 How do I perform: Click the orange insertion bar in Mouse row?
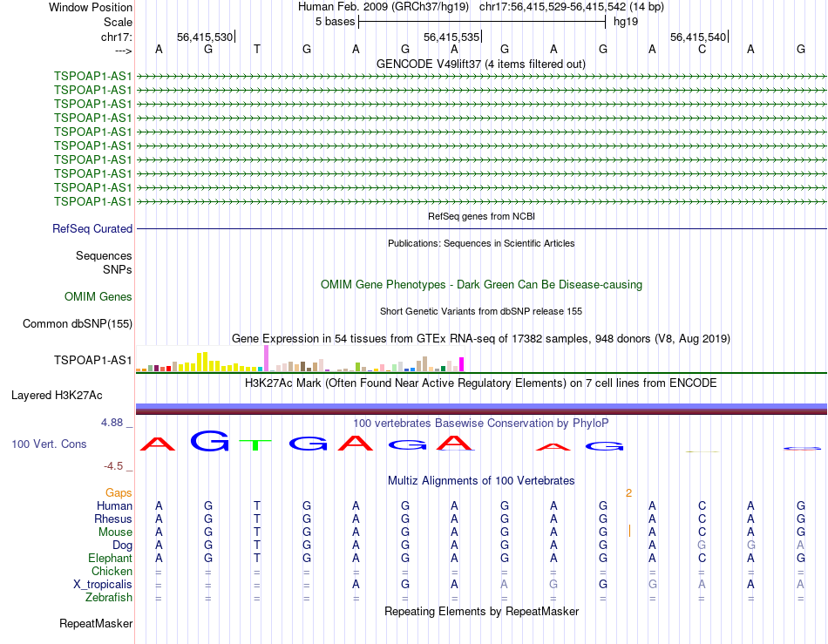pyautogui.click(x=629, y=531)
